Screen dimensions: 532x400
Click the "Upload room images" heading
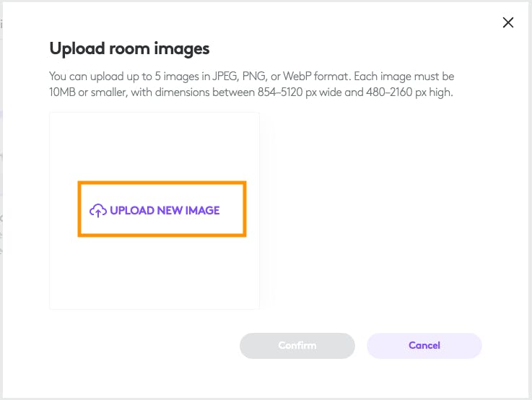pyautogui.click(x=129, y=49)
